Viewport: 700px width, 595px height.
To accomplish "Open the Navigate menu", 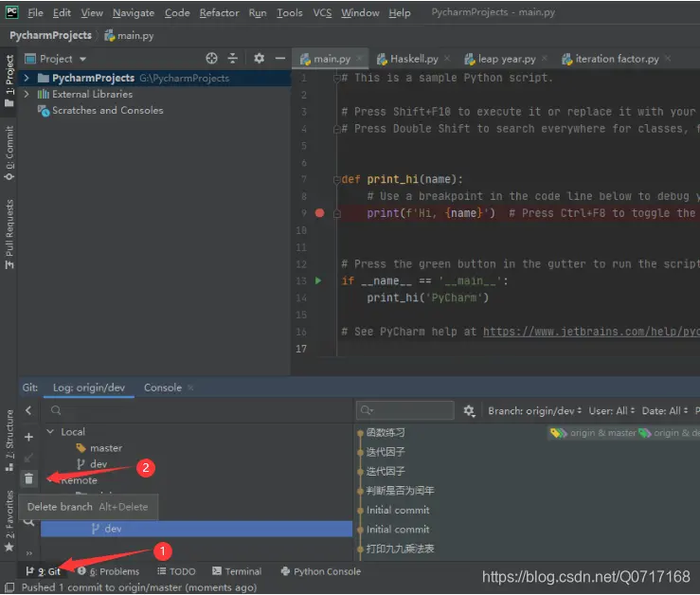I will click(x=134, y=13).
